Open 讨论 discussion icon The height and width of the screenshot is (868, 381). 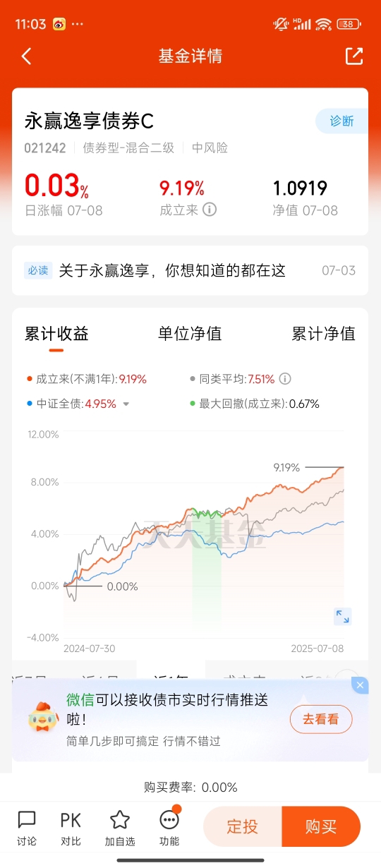pyautogui.click(x=27, y=828)
